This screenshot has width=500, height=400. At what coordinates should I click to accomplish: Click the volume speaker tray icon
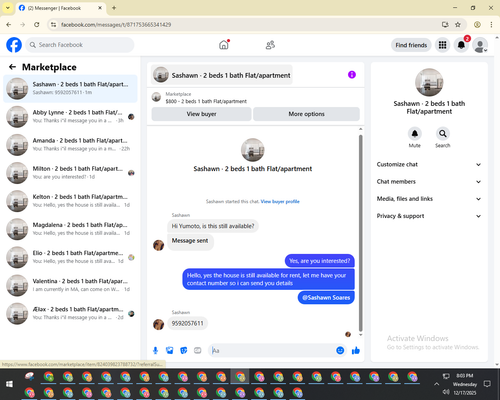tap(446, 392)
